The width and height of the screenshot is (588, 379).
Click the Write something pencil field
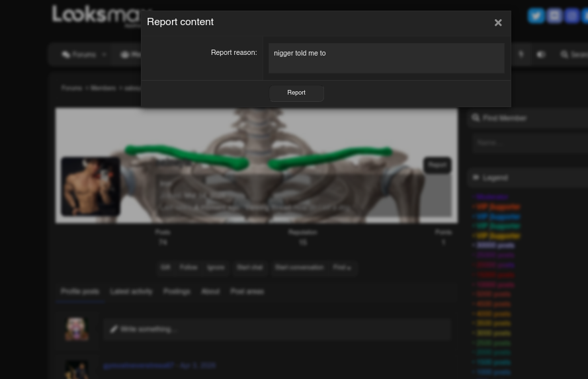pos(277,329)
